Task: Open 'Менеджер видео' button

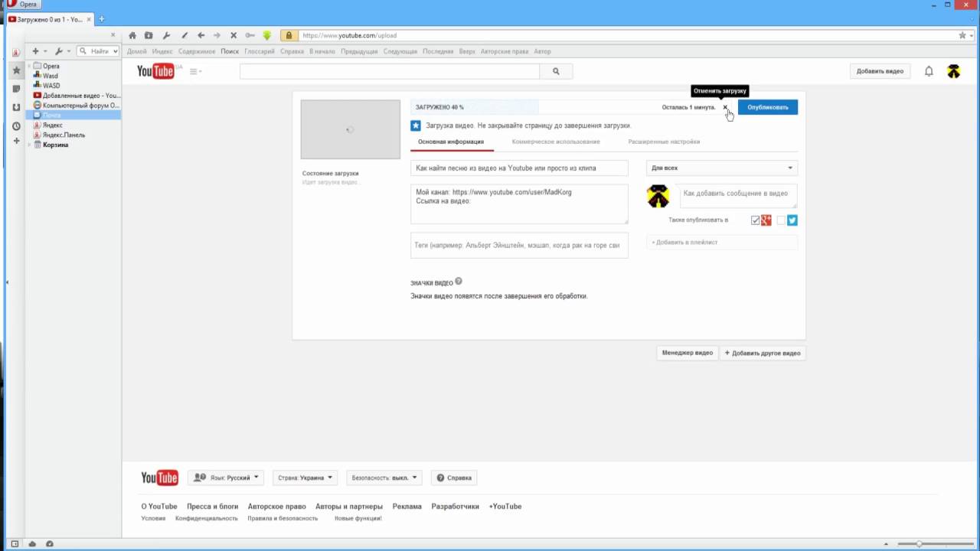Action: 688,353
